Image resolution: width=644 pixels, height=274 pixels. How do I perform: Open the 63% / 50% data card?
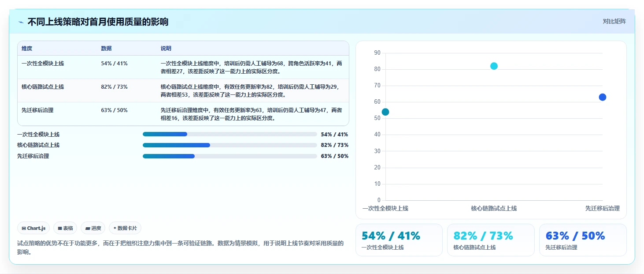point(583,240)
